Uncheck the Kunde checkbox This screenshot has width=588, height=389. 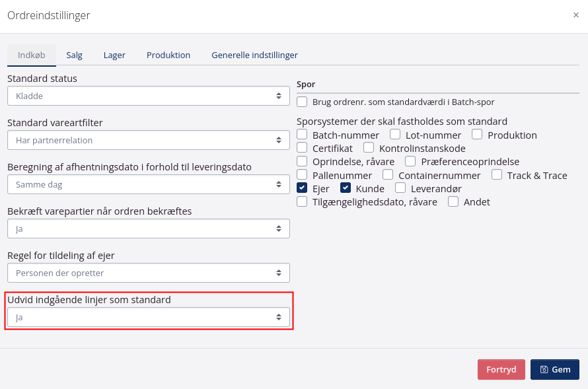[x=346, y=188]
